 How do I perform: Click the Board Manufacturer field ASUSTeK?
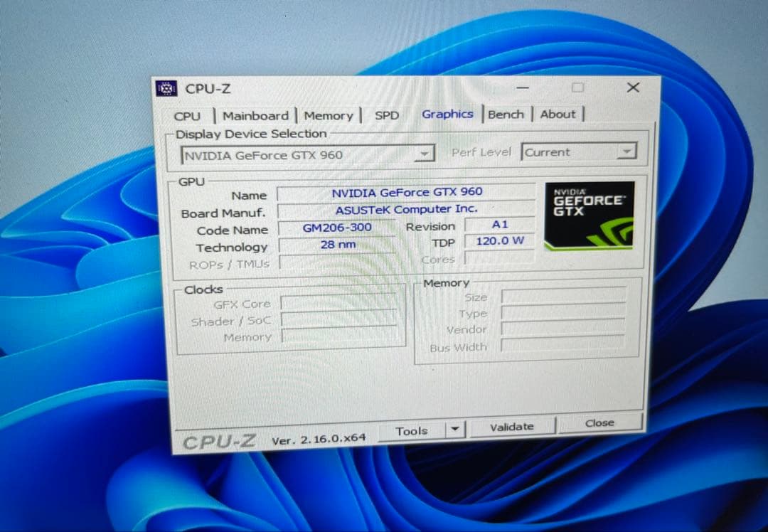tap(407, 209)
